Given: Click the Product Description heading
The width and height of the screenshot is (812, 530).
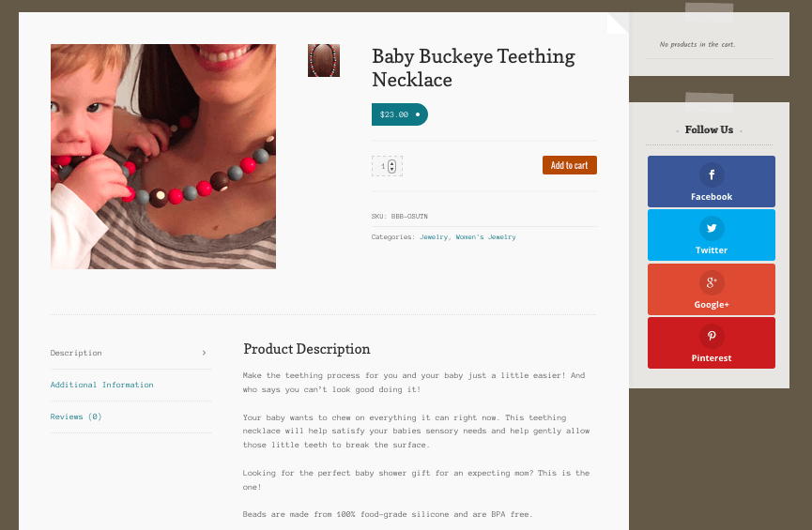Looking at the screenshot, I should click(306, 349).
